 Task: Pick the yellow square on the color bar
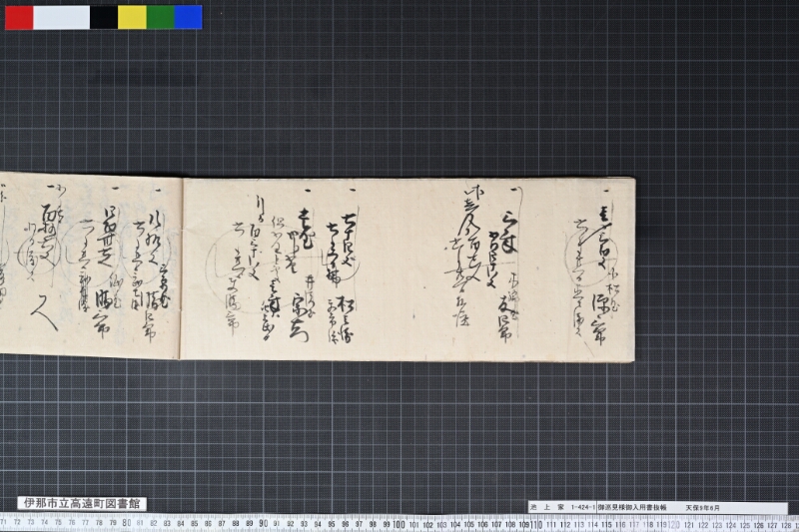(133, 17)
